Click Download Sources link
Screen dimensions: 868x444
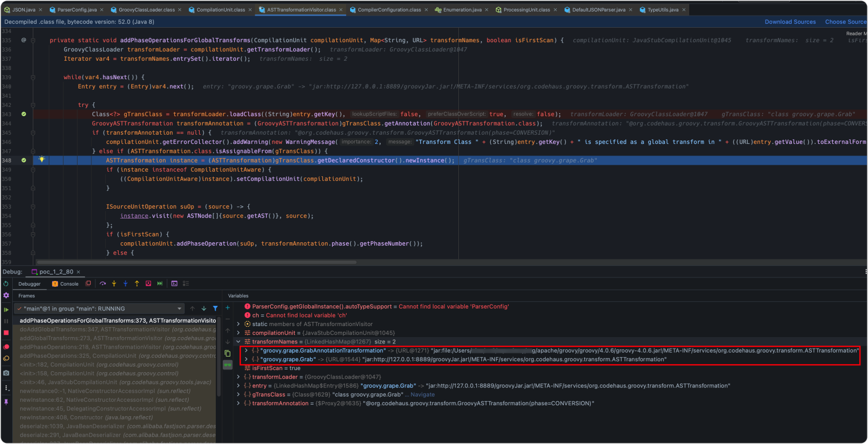790,22
